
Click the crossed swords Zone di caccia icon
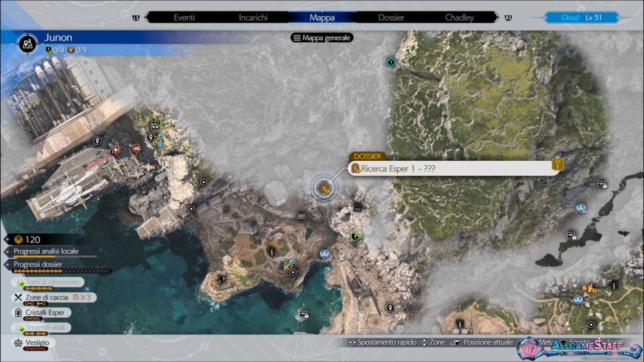[x=18, y=297]
